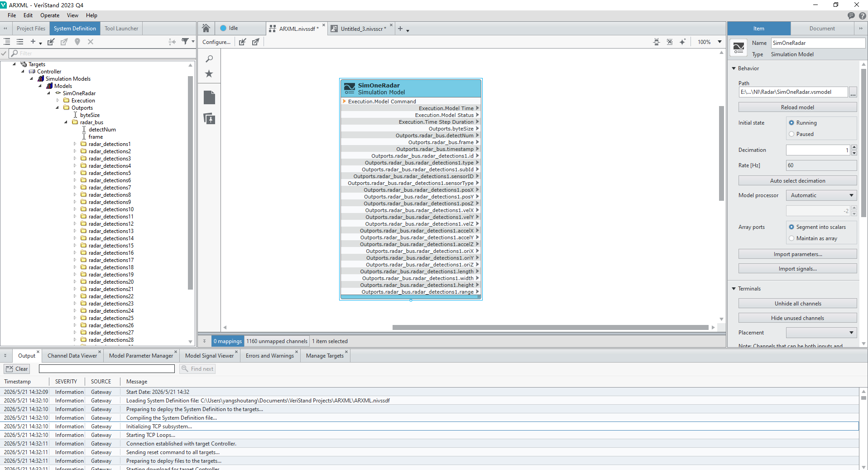868x470 pixels.
Task: Click the sparkle clean-up diagram icon
Action: (683, 42)
